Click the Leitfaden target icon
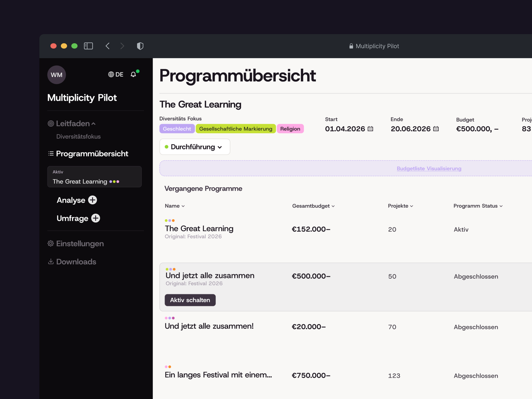 coord(51,124)
